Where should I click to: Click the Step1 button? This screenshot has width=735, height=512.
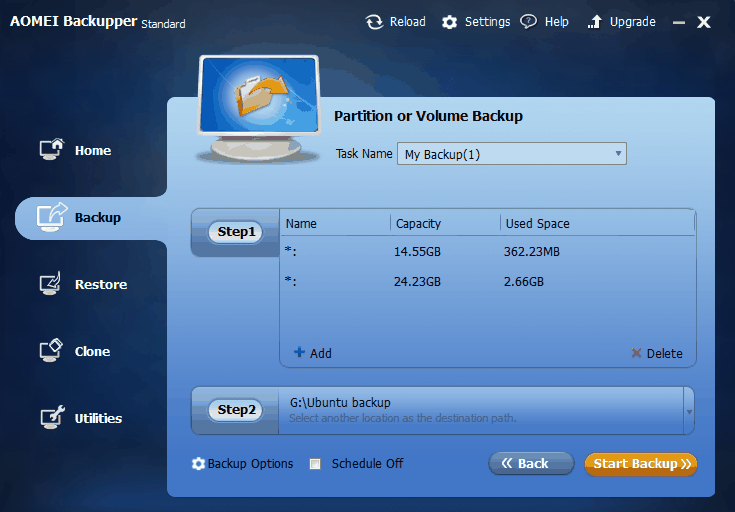pyautogui.click(x=236, y=232)
